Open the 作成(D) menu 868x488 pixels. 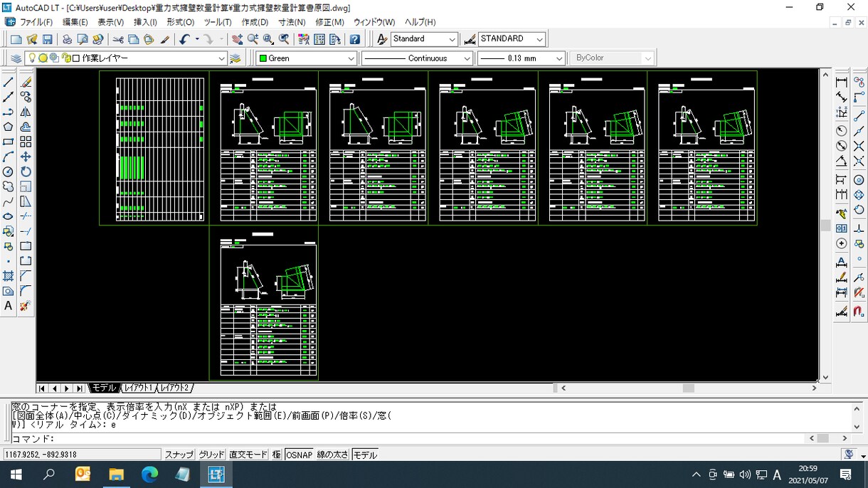pyautogui.click(x=255, y=22)
